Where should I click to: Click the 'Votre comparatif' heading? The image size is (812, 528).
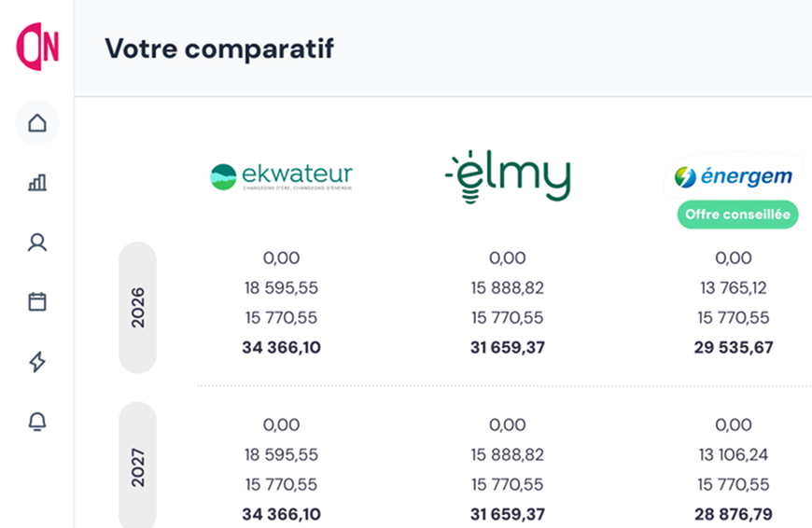pyautogui.click(x=219, y=49)
